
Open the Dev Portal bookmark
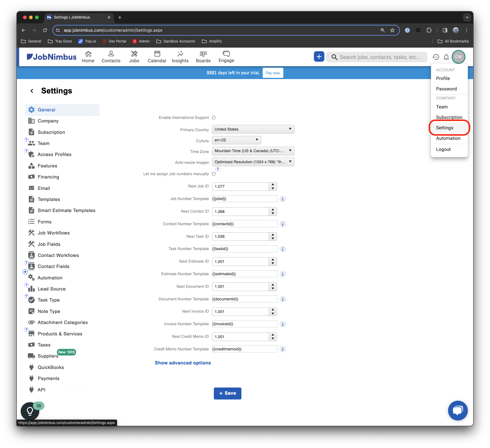pos(114,41)
